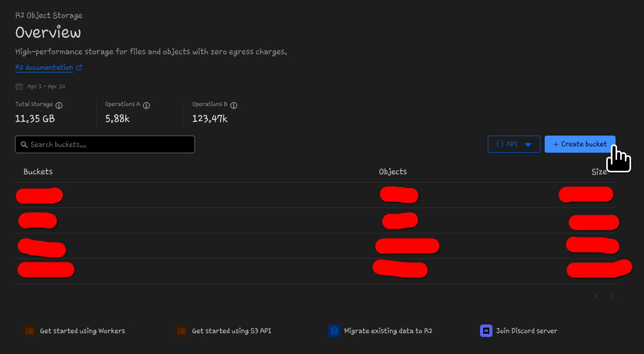644x354 pixels.
Task: Open Migrate existing data to R2 link
Action: pyautogui.click(x=388, y=331)
